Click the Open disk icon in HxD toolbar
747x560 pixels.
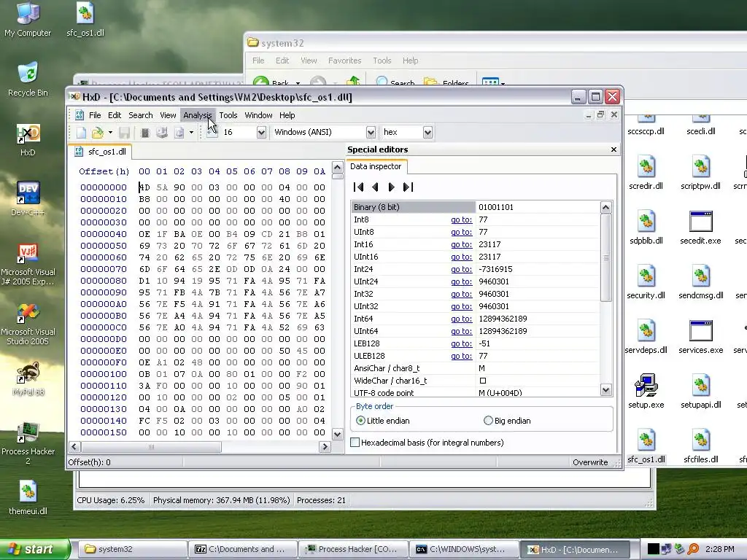tap(162, 133)
